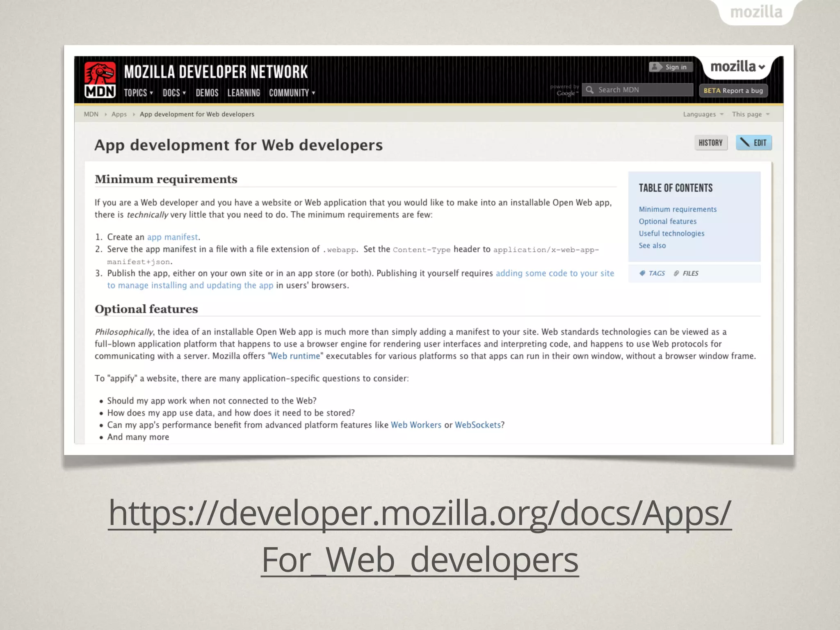Click the current page breadcrumb text

[x=197, y=114]
